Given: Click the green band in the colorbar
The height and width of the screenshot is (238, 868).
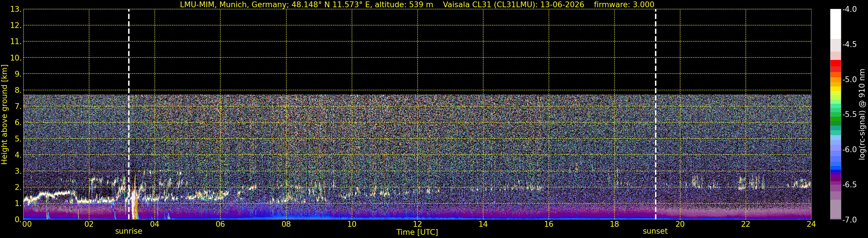Looking at the screenshot, I should click(x=836, y=118).
